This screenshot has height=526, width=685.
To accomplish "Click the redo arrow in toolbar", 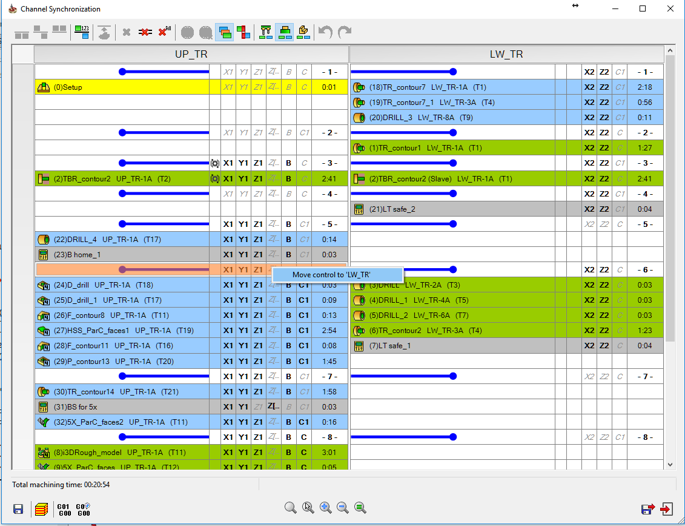I will click(x=345, y=32).
